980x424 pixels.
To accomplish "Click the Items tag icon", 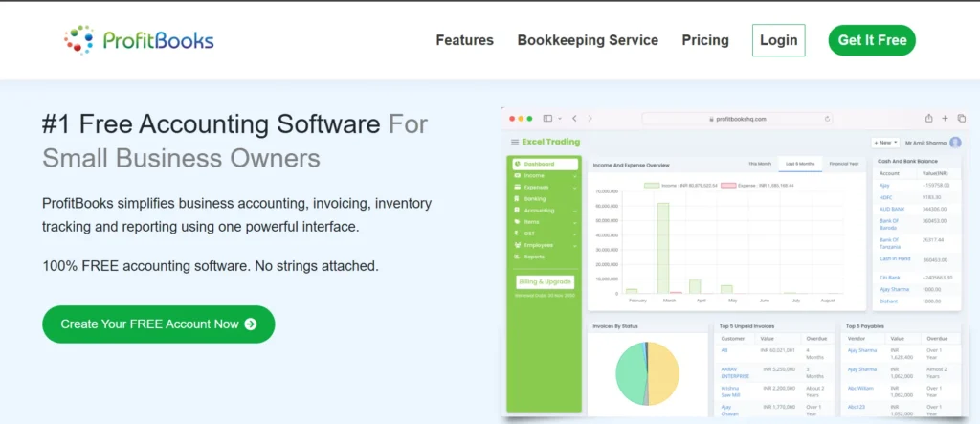I will [518, 222].
